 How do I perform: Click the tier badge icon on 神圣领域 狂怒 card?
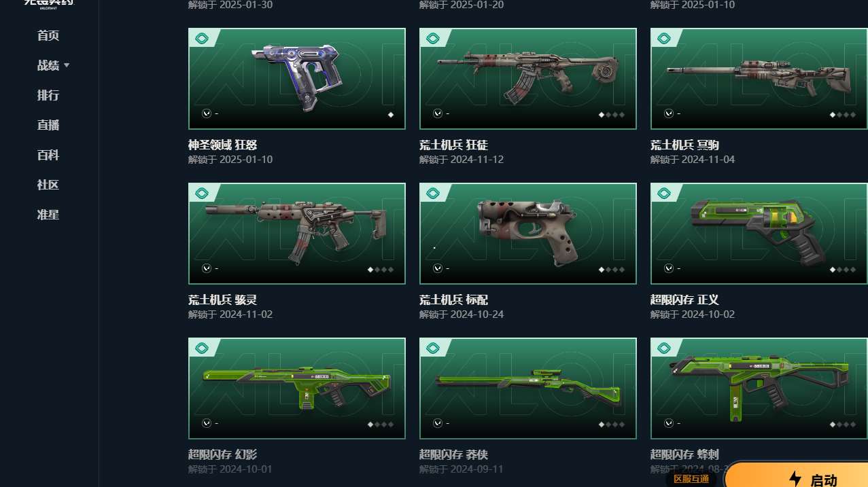coord(201,38)
